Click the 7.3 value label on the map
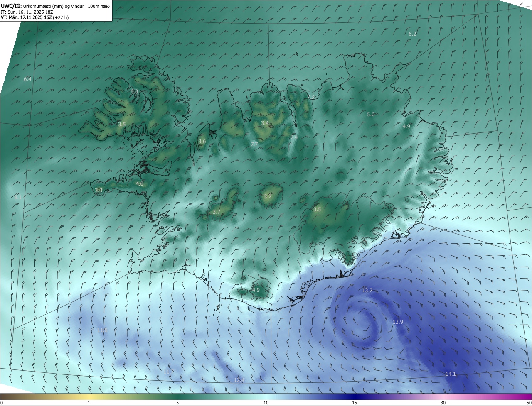 click(x=310, y=97)
